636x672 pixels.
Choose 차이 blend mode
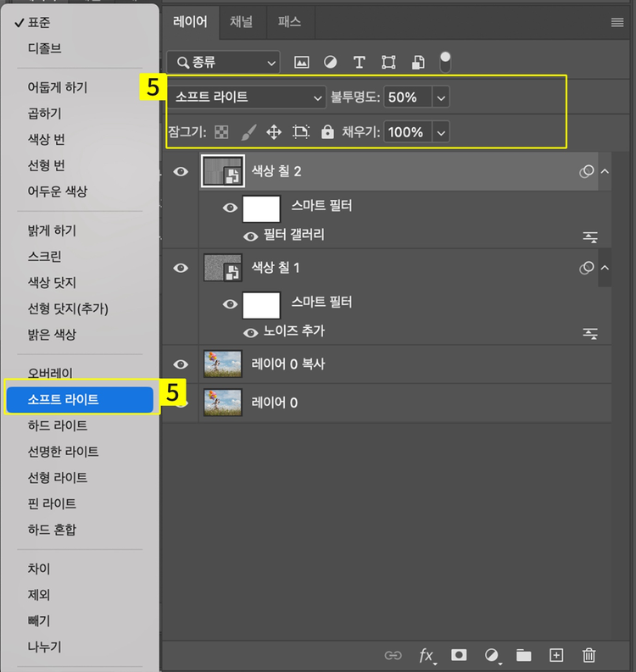(39, 569)
